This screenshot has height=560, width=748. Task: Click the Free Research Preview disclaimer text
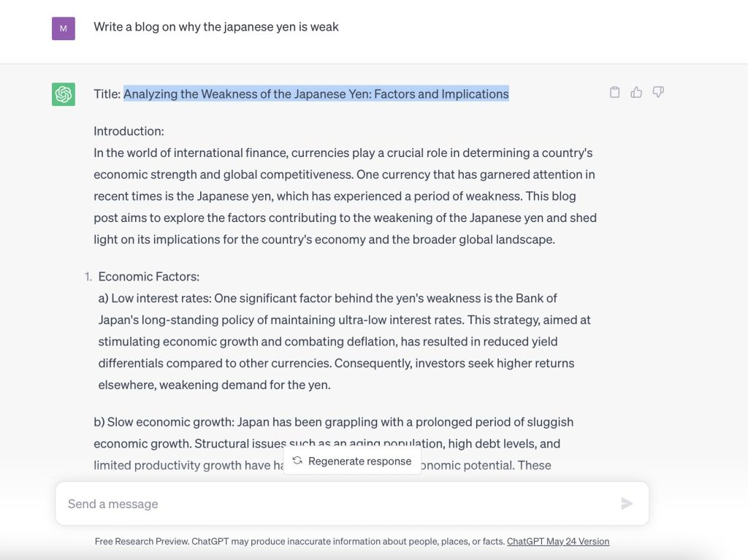[x=299, y=542]
